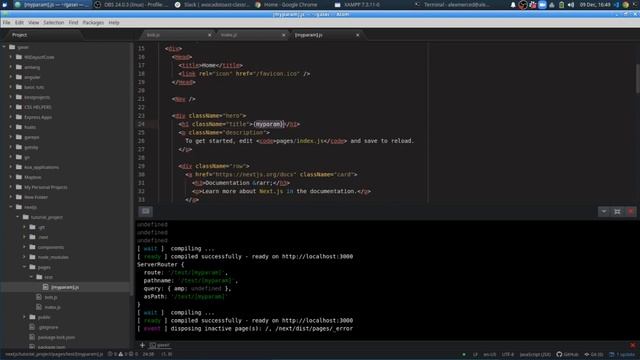Expand the components folder
640x360 pixels.
(24, 247)
